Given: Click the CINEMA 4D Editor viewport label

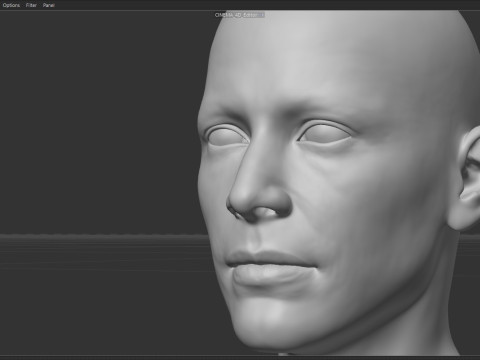Looking at the screenshot, I should coord(240,15).
